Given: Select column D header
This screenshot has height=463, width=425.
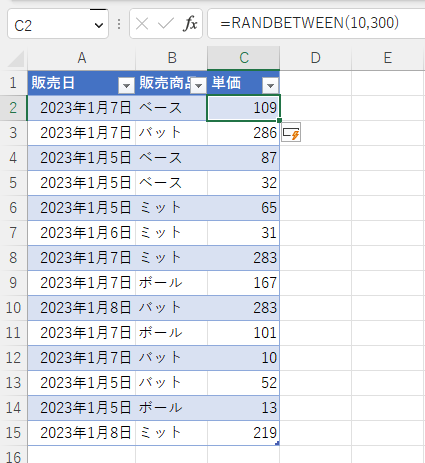Looking at the screenshot, I should point(315,58).
